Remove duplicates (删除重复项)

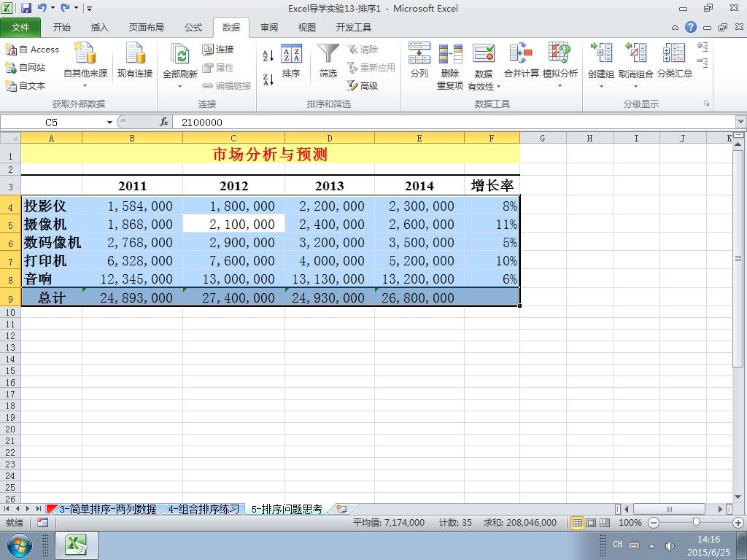[x=450, y=66]
